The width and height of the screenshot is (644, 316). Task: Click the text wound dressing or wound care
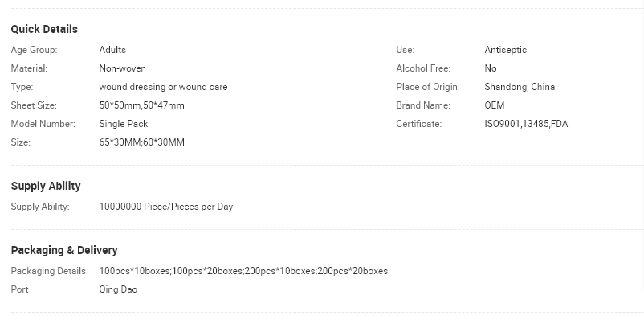point(163,87)
